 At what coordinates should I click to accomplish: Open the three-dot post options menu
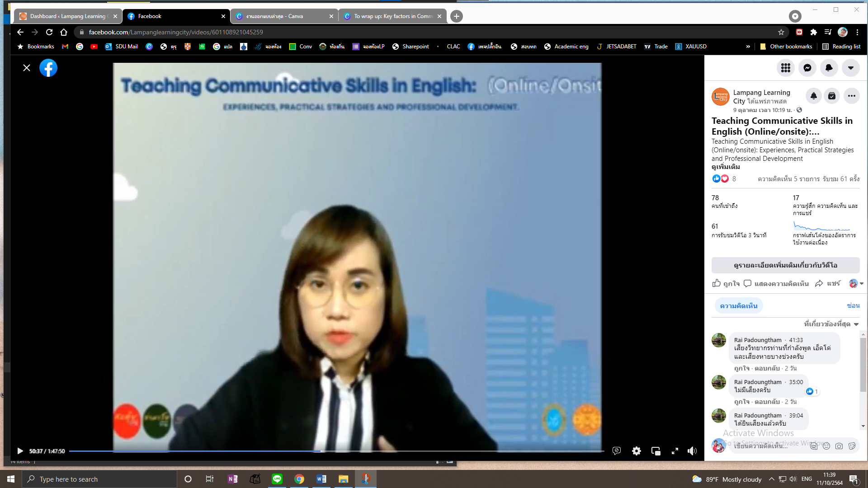(x=851, y=96)
